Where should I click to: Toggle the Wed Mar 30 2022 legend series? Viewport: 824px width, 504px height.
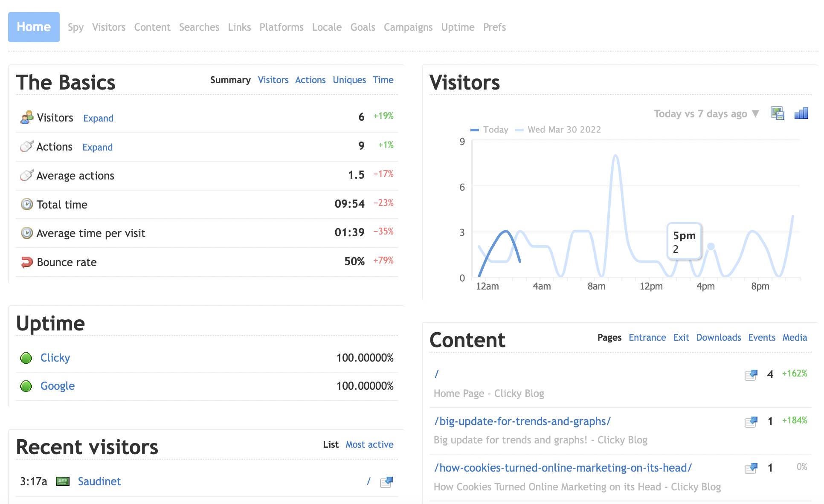pyautogui.click(x=558, y=130)
